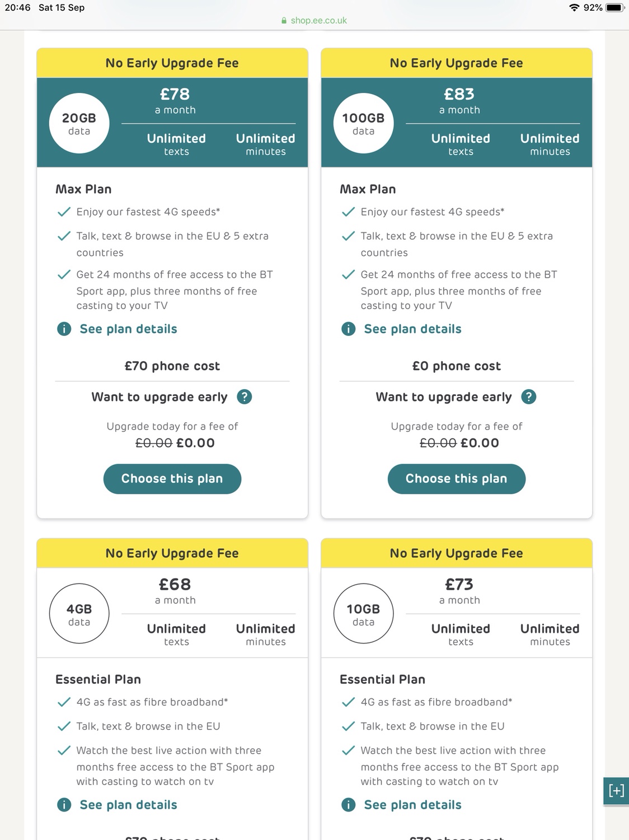Tap the padlock icon beside shop.ee.co.uk

coord(284,21)
